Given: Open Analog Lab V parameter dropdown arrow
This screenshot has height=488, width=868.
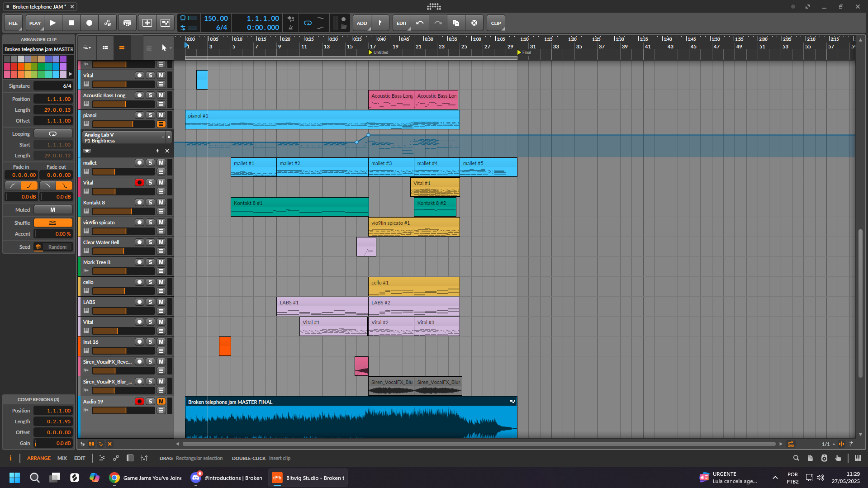Looking at the screenshot, I should (163, 137).
